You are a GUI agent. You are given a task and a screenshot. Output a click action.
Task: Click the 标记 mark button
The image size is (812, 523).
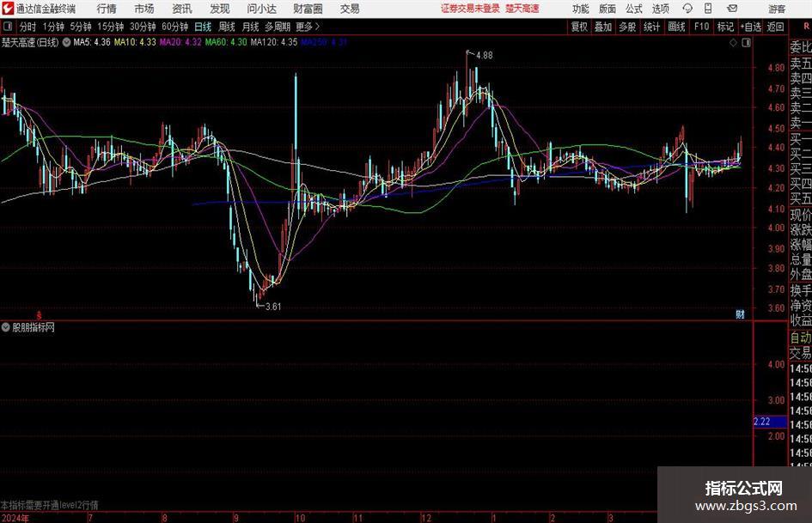[725, 27]
